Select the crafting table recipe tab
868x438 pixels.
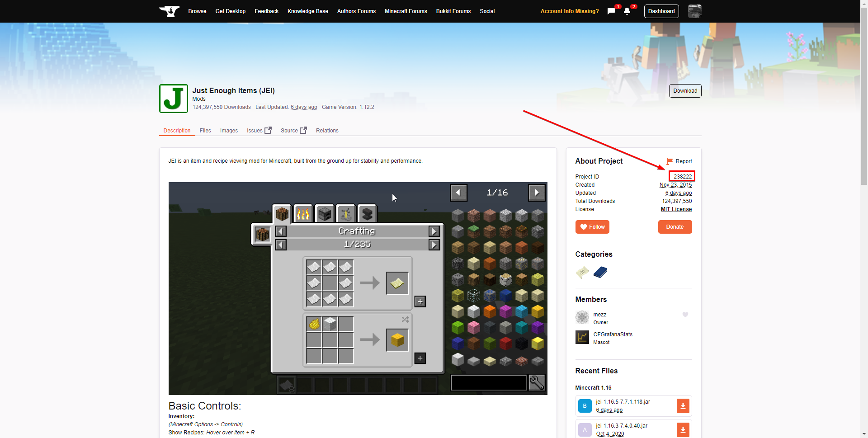click(x=282, y=213)
